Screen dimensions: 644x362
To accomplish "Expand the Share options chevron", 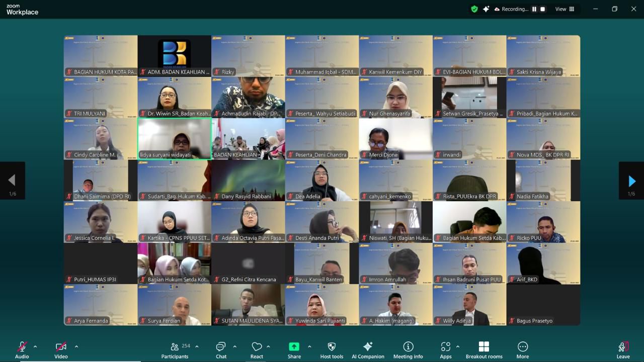I will coord(309,346).
